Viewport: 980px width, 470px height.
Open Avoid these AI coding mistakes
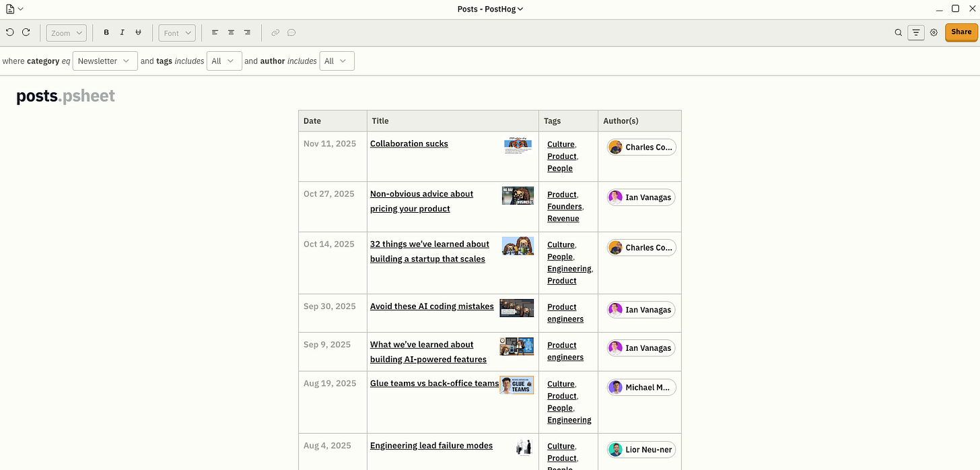click(431, 306)
